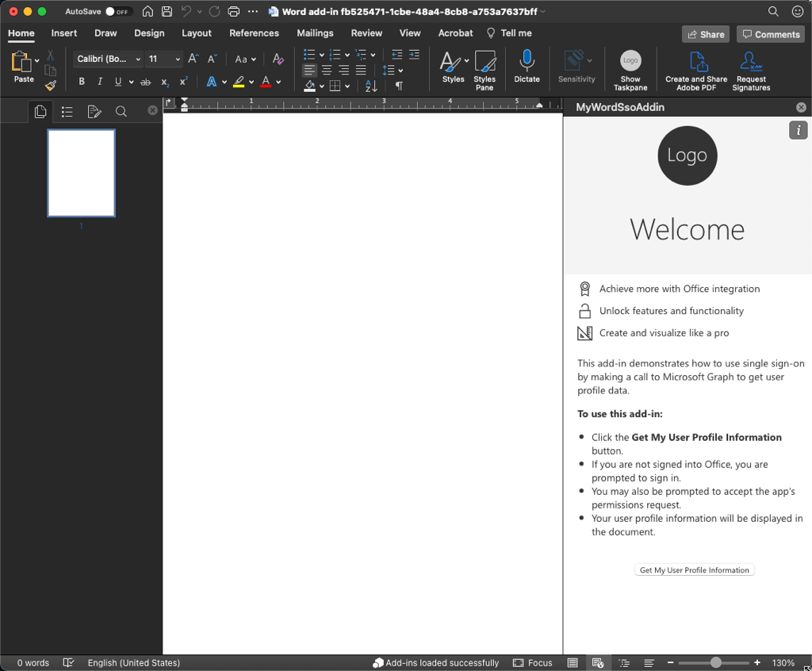The image size is (812, 671).
Task: Enter Focus mode from status bar
Action: [533, 663]
